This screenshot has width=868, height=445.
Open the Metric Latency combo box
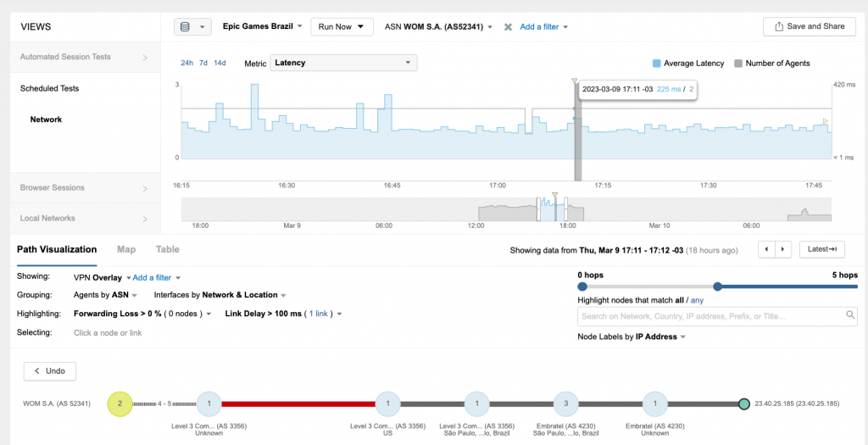(343, 63)
